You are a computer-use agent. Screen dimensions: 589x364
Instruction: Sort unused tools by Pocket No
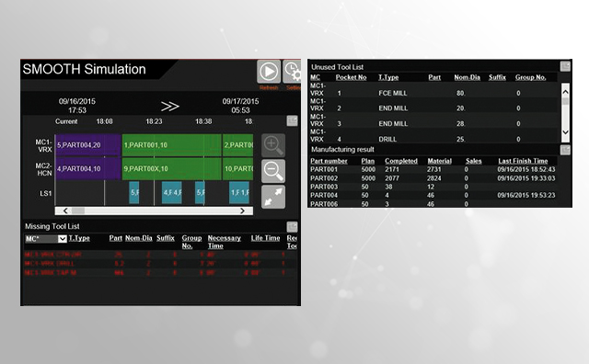coord(351,77)
